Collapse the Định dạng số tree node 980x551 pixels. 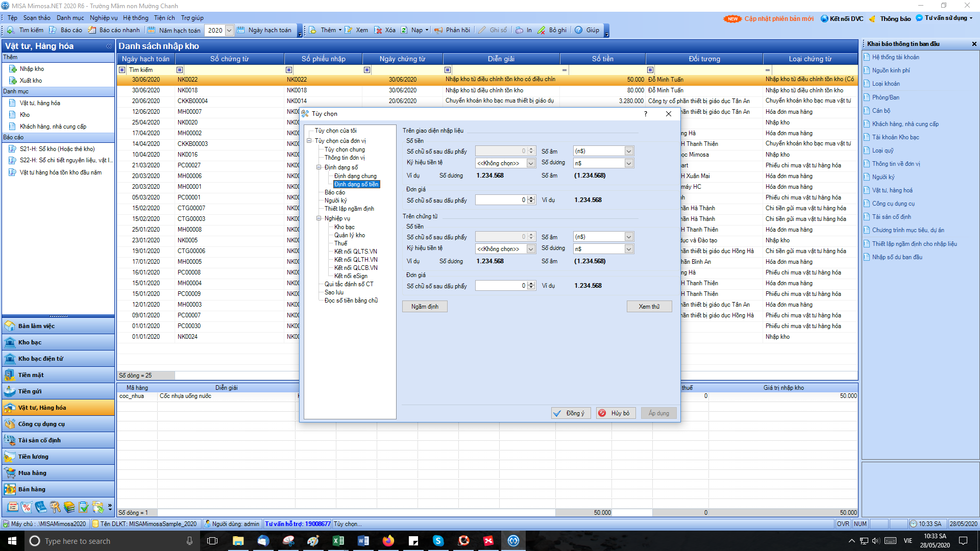click(x=319, y=167)
